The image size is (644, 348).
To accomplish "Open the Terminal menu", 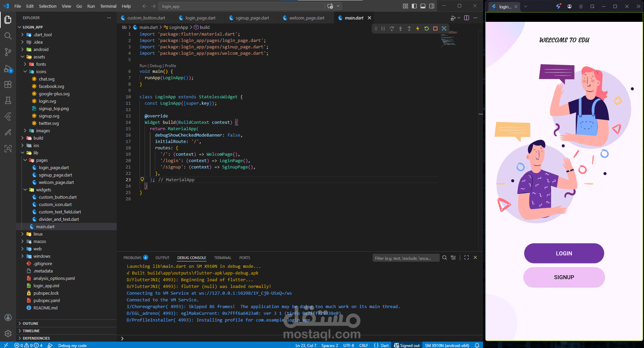I will point(108,6).
